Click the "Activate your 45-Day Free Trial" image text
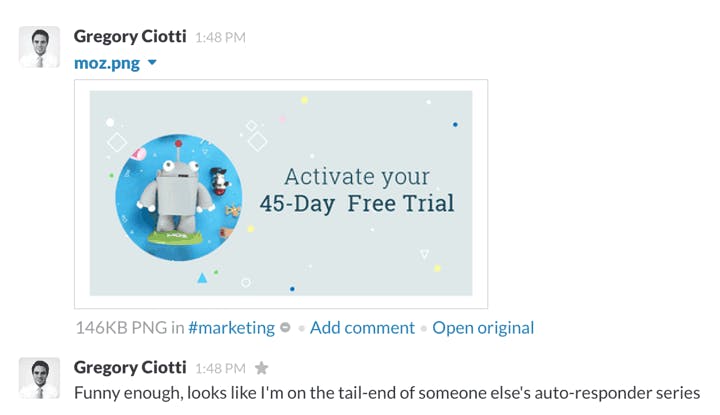The height and width of the screenshot is (415, 720). pos(357,191)
